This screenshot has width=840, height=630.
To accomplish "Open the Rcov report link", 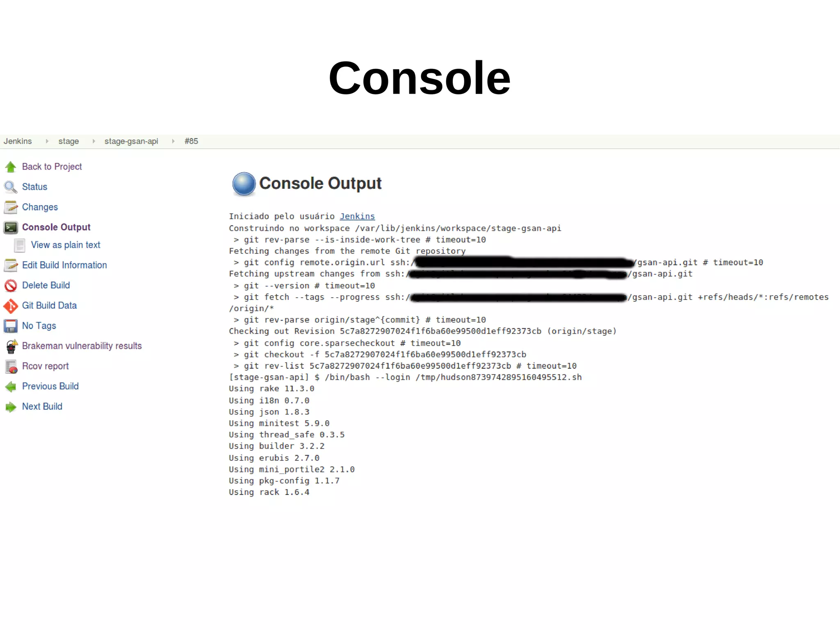I will (x=45, y=366).
